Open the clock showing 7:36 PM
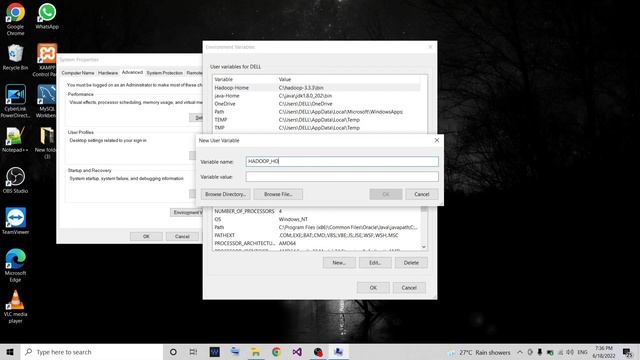The image size is (640, 360). coord(604,352)
